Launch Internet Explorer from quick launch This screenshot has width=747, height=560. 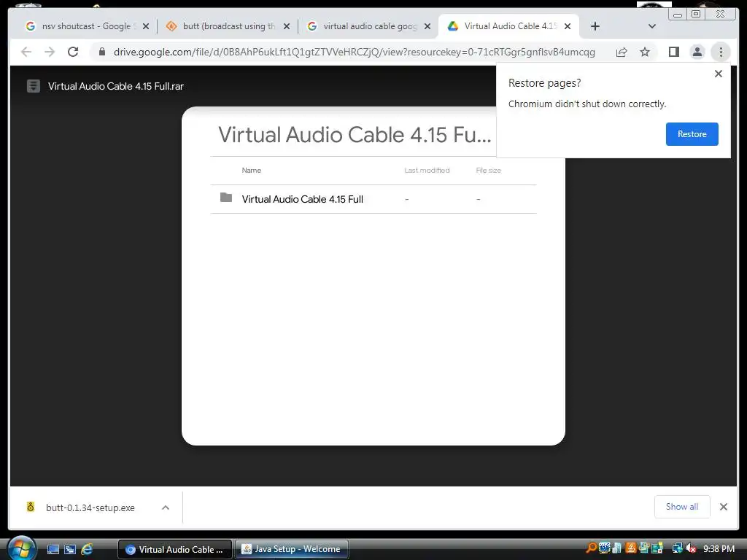(87, 550)
